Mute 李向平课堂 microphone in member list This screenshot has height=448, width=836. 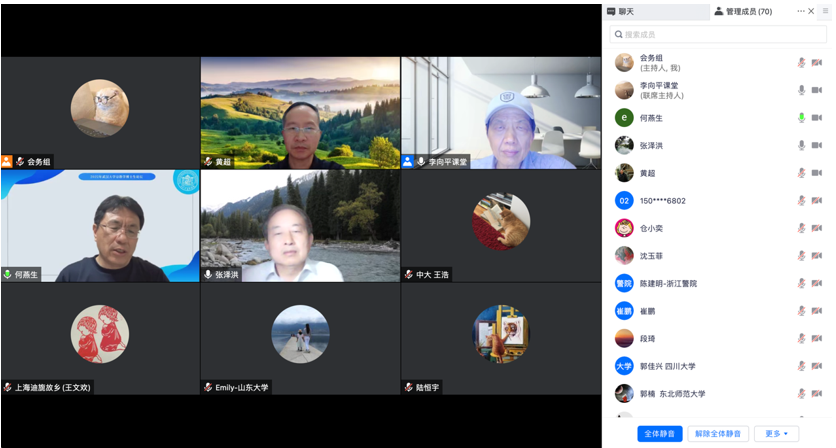coord(801,90)
